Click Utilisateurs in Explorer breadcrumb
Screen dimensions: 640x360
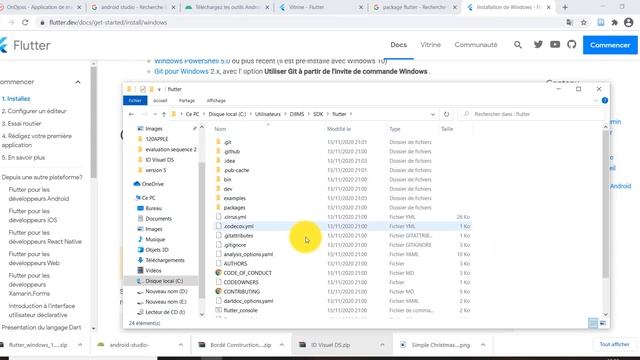[268, 114]
